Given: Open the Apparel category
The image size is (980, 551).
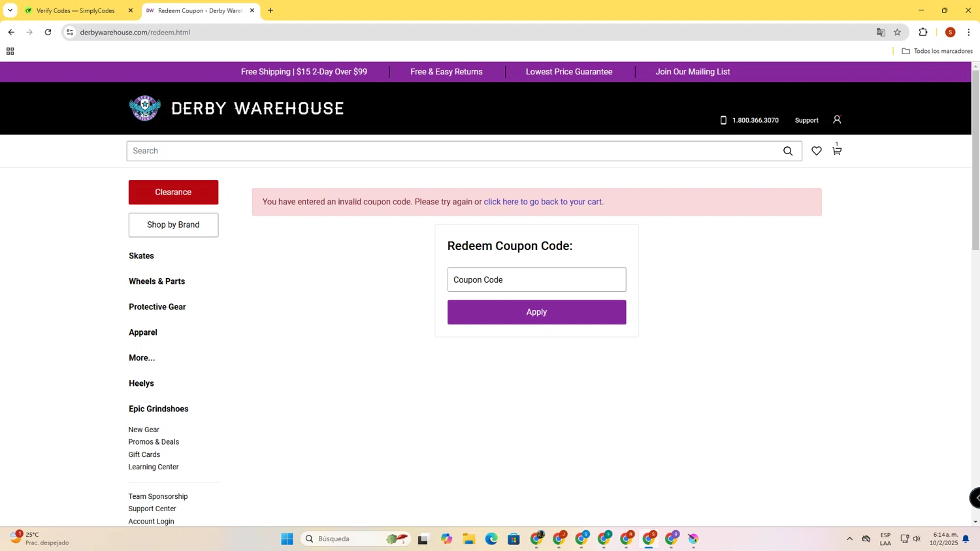Looking at the screenshot, I should click(143, 332).
